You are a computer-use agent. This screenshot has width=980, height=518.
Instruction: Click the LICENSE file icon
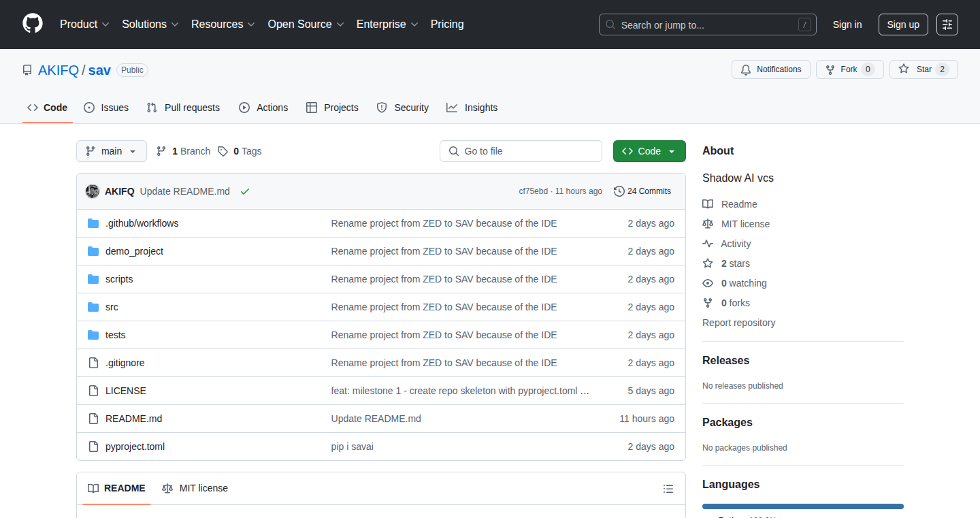point(93,391)
